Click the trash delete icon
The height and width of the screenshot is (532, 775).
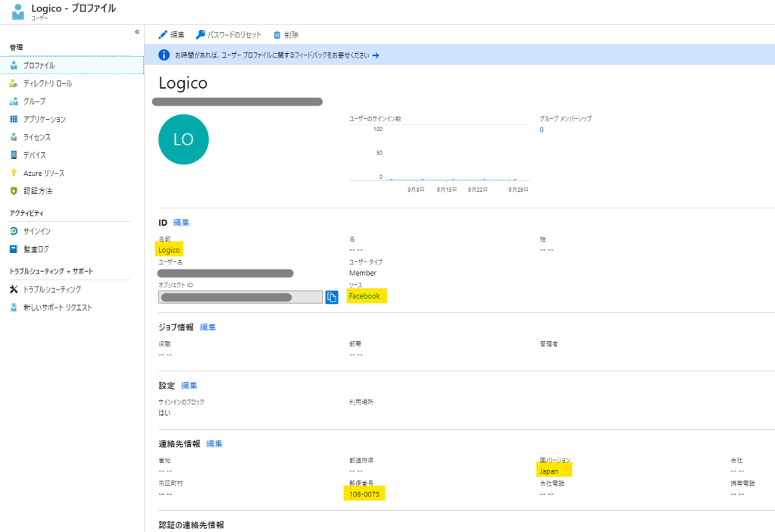tap(277, 35)
